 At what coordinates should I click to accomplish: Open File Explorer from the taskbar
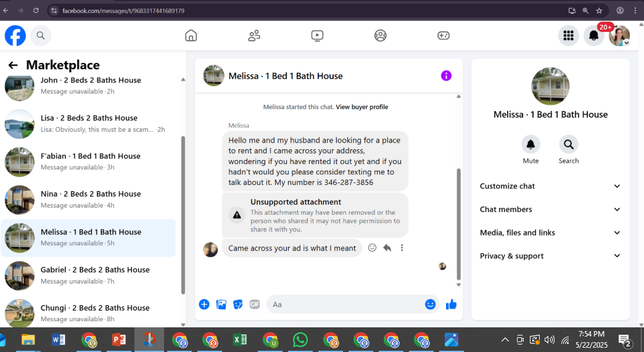pyautogui.click(x=28, y=340)
